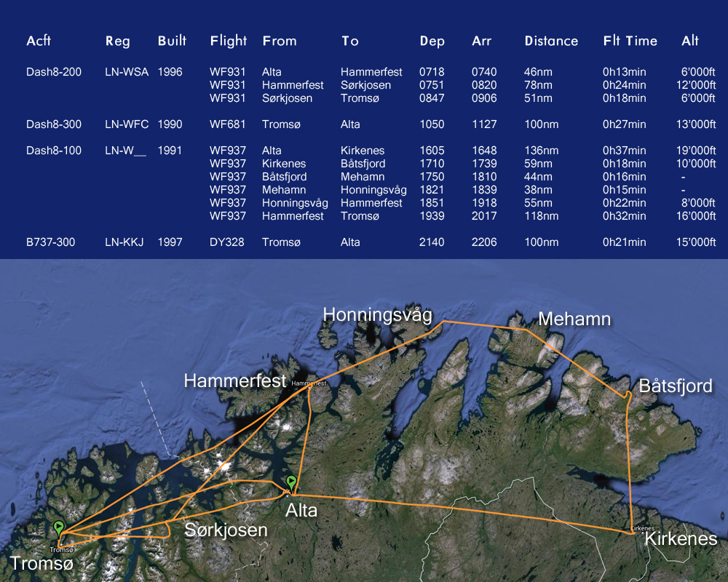Select the LN-WSA registration entry
This screenshot has width=728, height=582.
[x=127, y=72]
